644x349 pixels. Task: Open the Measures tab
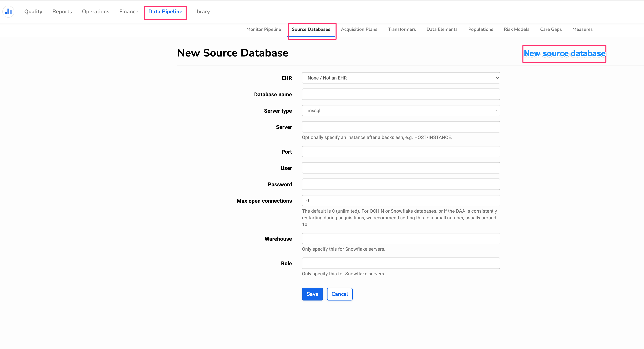pyautogui.click(x=583, y=29)
